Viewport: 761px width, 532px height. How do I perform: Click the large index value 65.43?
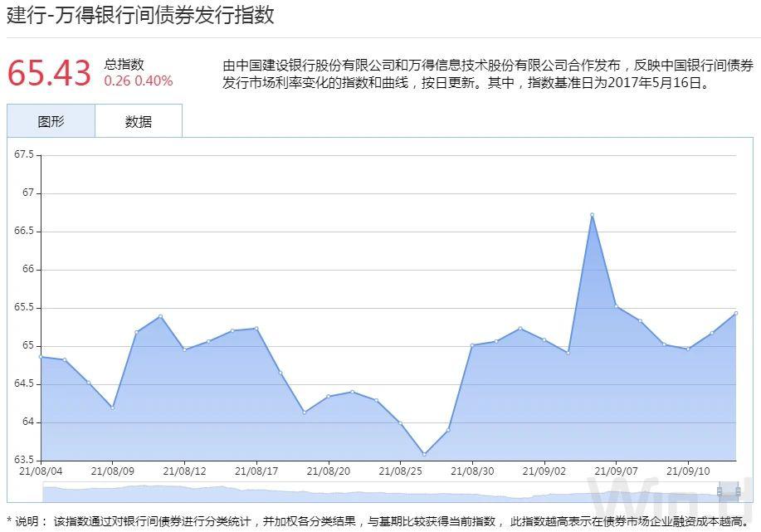click(x=49, y=73)
